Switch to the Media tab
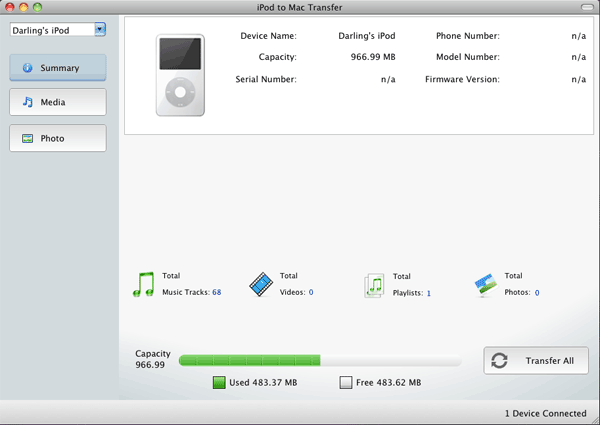 [58, 102]
